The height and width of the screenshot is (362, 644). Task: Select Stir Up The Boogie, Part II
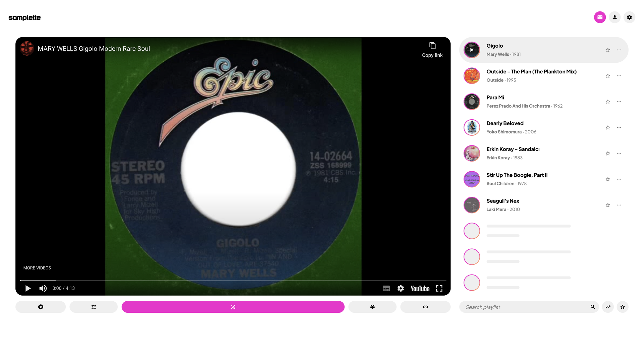pos(517,175)
